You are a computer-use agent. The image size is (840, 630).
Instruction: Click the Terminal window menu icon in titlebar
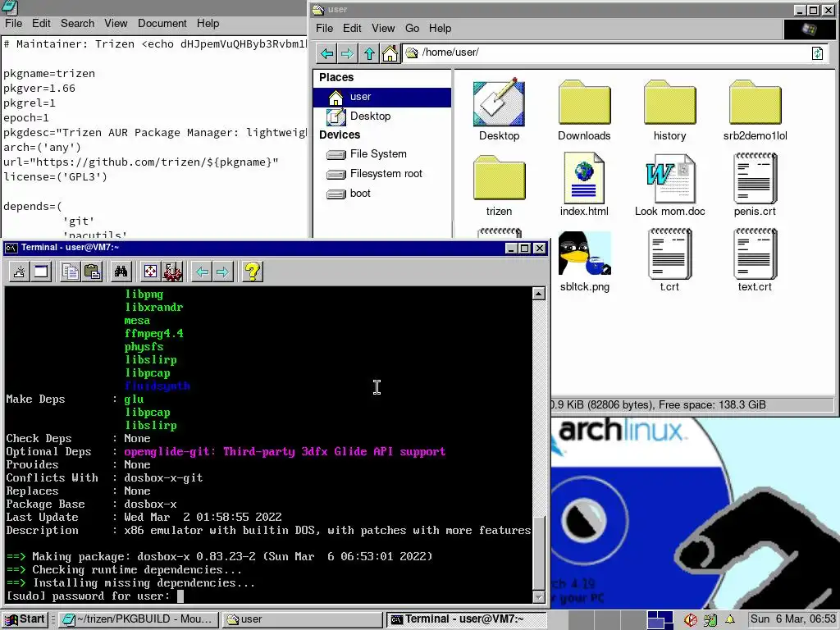pos(11,248)
